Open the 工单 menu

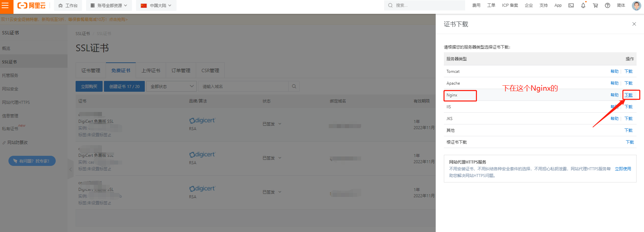(x=491, y=5)
